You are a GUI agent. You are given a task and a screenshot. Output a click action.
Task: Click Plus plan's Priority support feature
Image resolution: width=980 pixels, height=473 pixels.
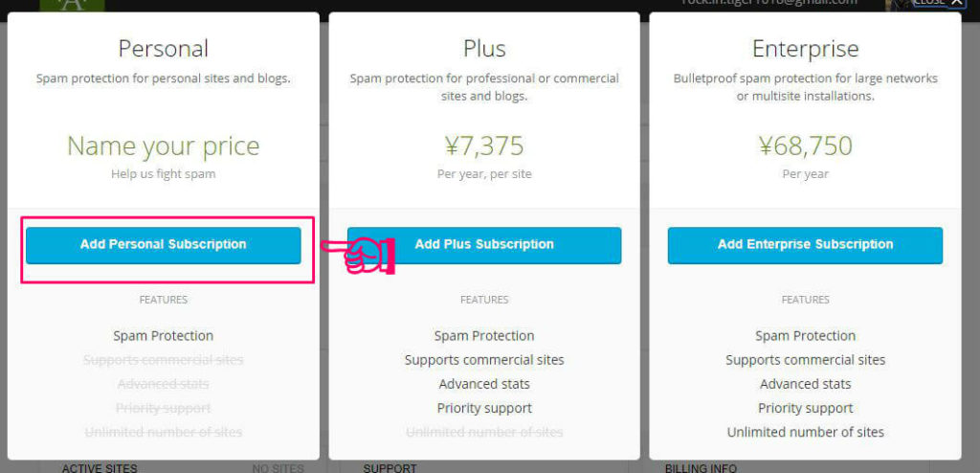(484, 408)
